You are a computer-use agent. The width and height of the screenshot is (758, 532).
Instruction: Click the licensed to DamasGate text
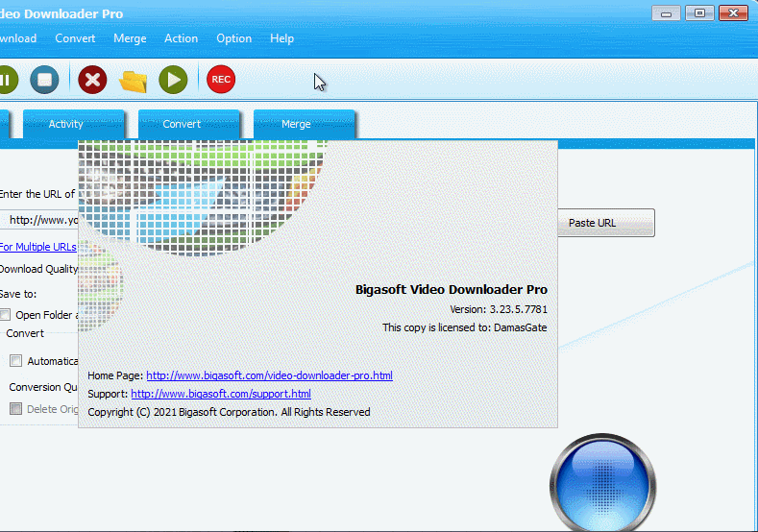[465, 327]
